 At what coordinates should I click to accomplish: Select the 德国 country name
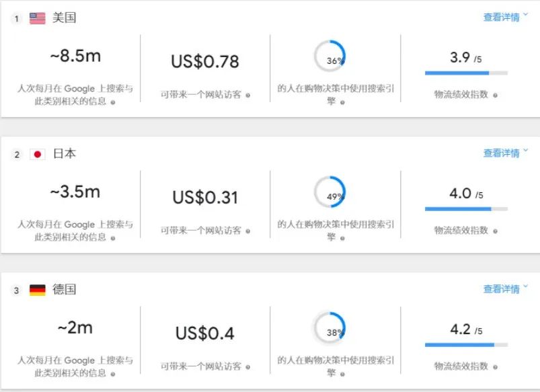(x=65, y=289)
